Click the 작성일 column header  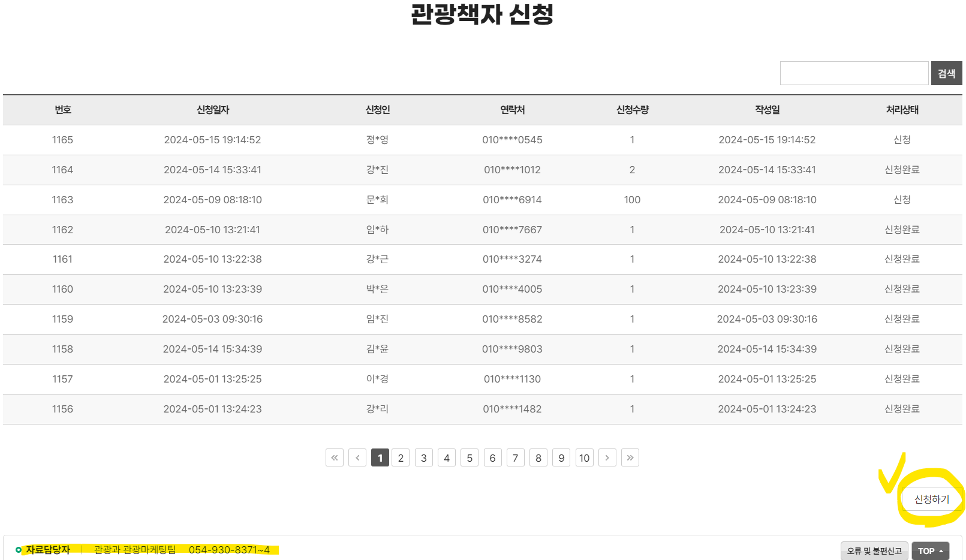click(x=768, y=110)
